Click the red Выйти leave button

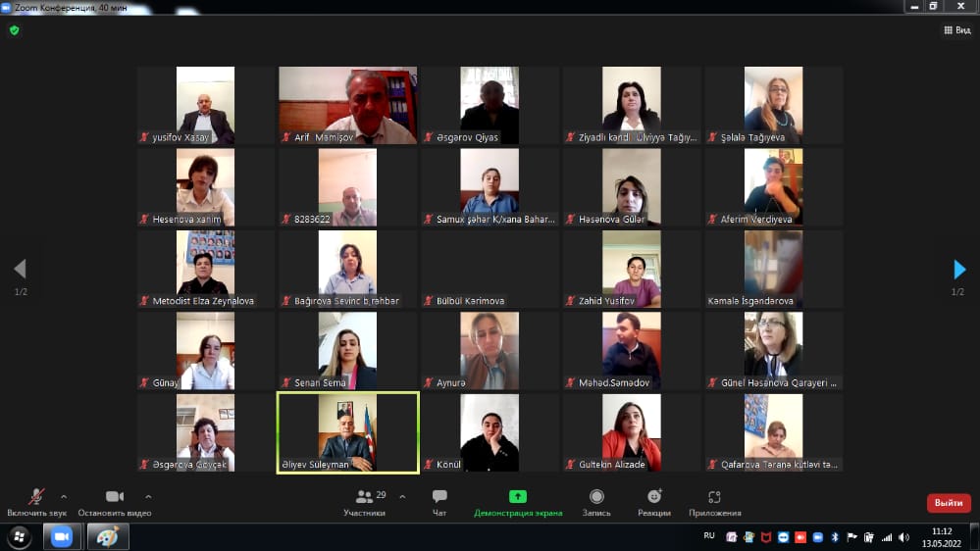coord(948,503)
